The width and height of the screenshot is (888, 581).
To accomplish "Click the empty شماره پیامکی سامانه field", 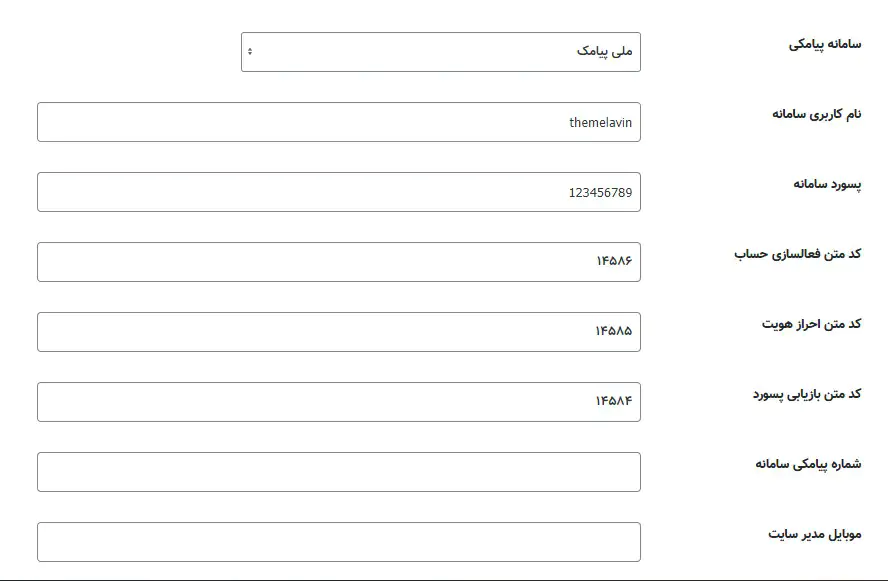I will [338, 472].
